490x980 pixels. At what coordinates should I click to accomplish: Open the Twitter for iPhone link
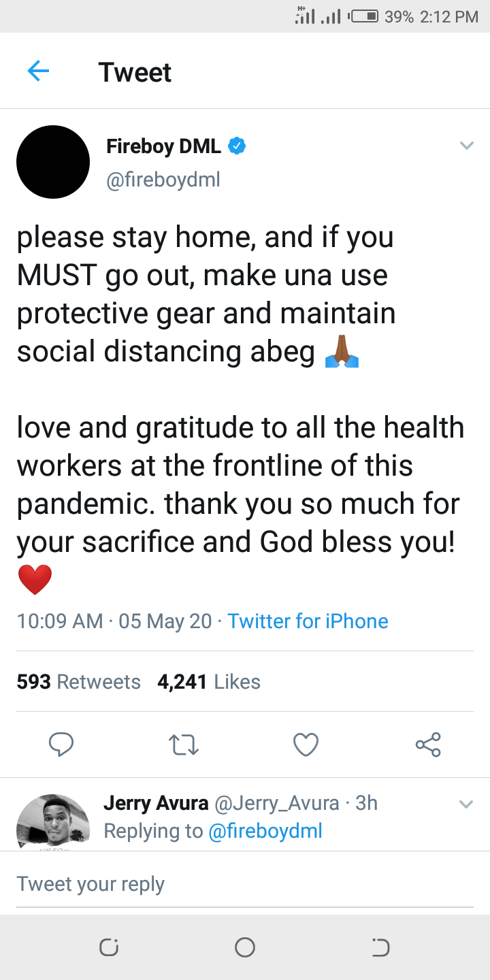(x=308, y=621)
